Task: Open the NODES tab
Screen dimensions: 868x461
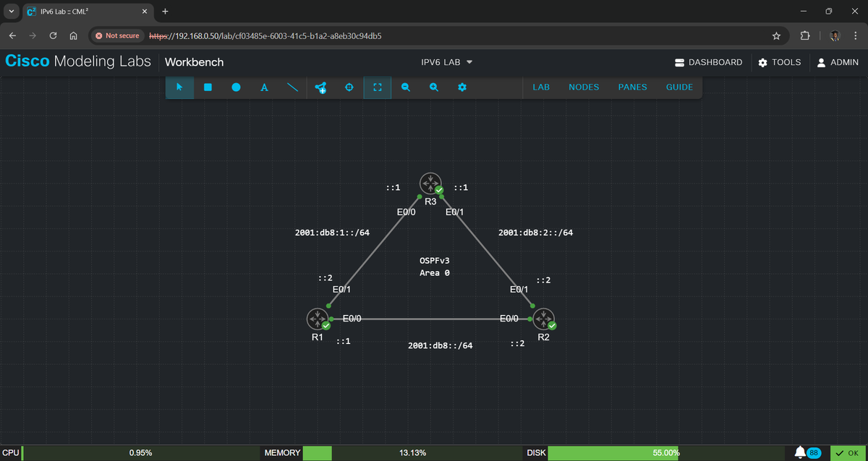Action: (x=584, y=87)
